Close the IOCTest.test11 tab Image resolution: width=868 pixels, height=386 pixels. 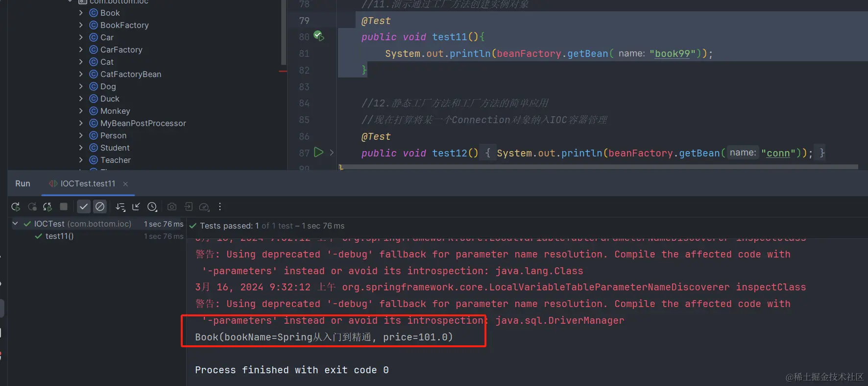coord(125,184)
